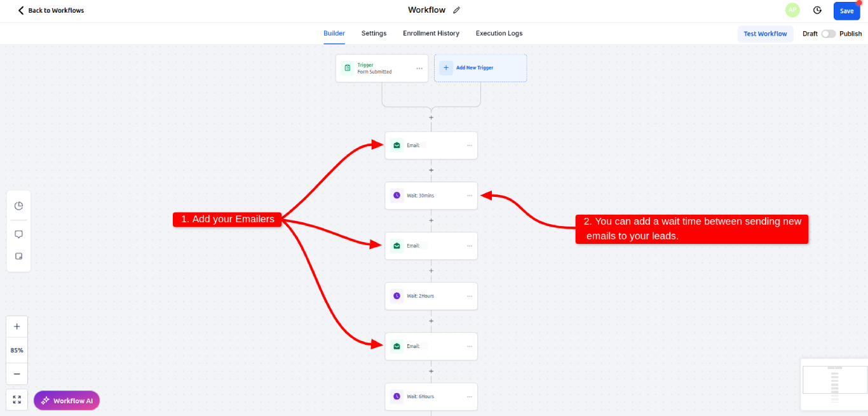Zoom out with the minus icon

[x=17, y=374]
